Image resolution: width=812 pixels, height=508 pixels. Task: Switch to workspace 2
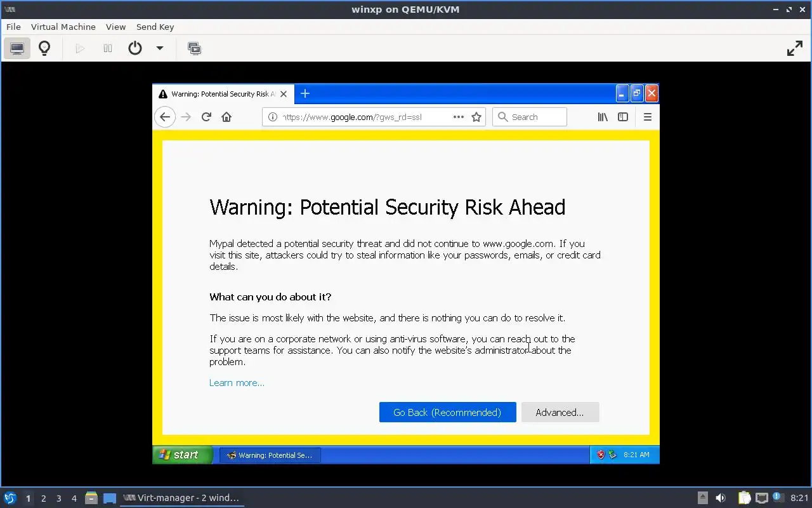point(43,498)
